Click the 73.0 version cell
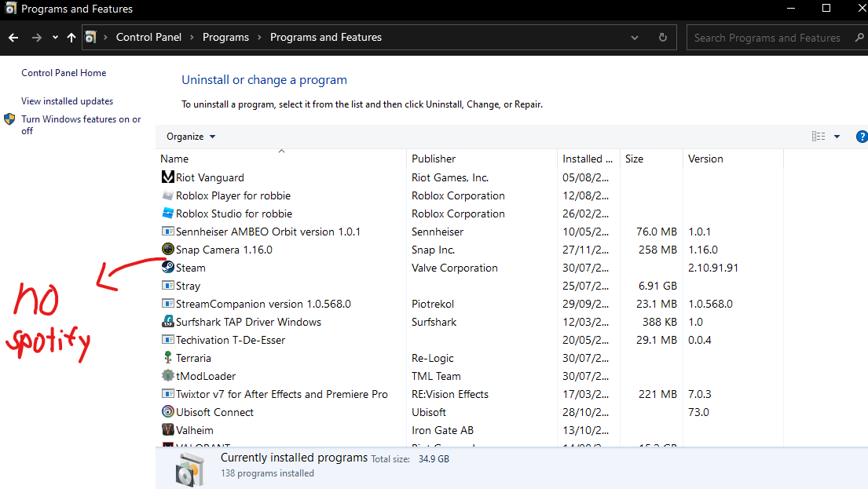The width and height of the screenshot is (868, 489). click(x=698, y=412)
